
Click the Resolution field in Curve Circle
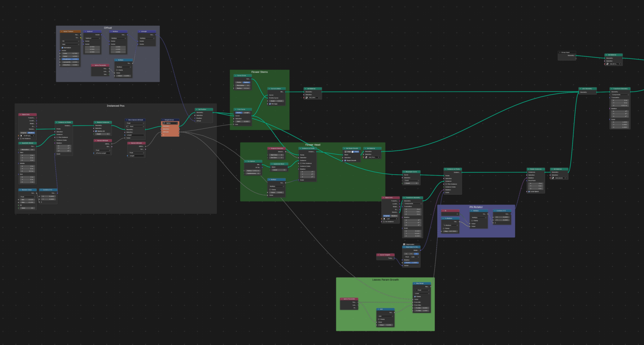pos(243,85)
